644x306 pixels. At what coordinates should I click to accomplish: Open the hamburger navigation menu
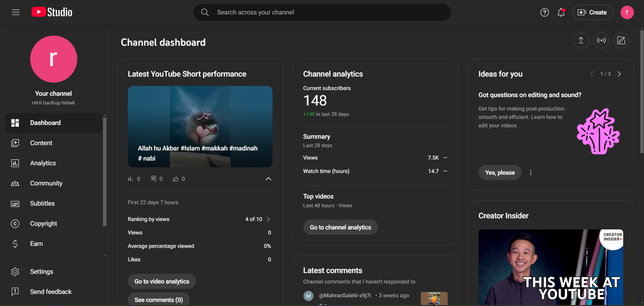16,12
